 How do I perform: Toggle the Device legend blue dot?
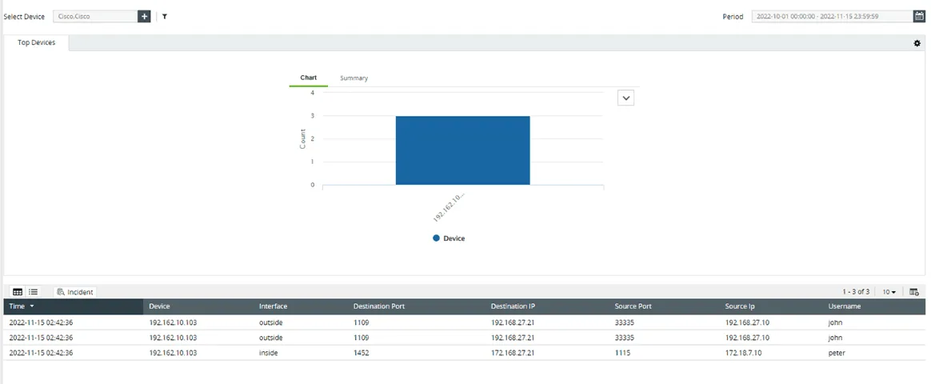pyautogui.click(x=436, y=238)
